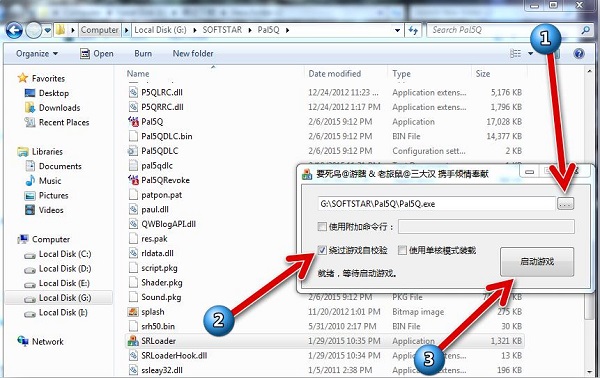Select the P5QRRC.dll file icon
This screenshot has height=378, width=600.
(x=133, y=107)
